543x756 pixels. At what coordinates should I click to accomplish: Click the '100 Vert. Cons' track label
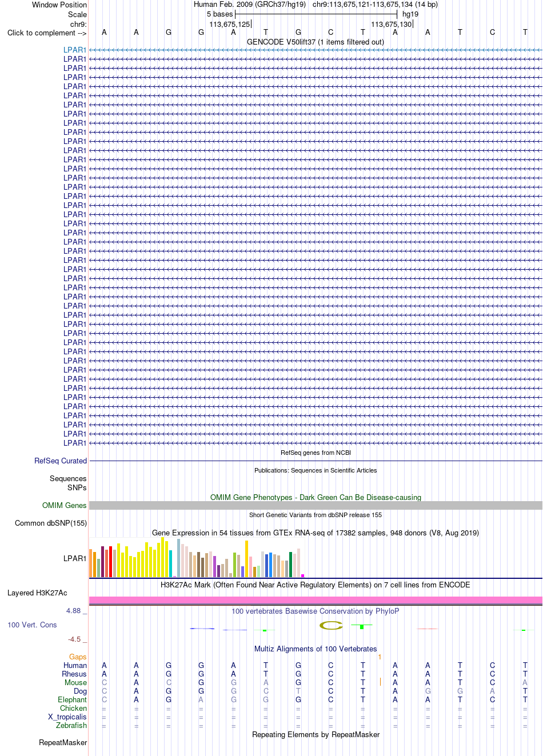pyautogui.click(x=32, y=625)
